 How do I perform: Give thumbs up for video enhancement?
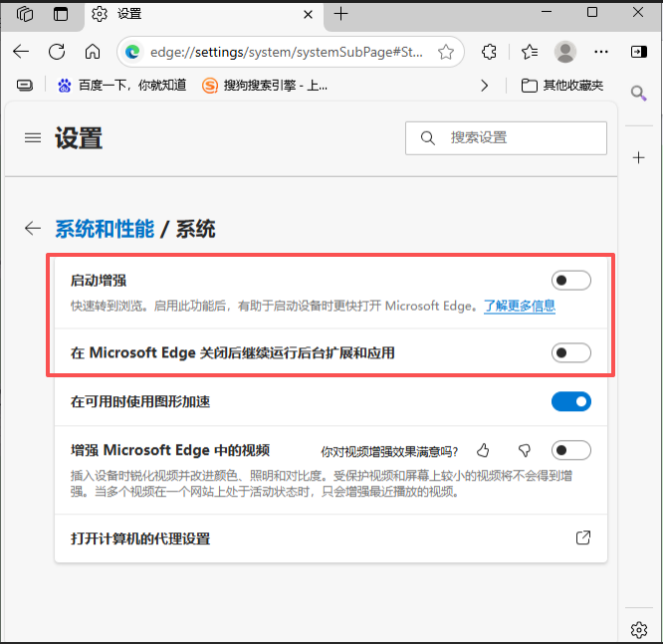(x=483, y=451)
